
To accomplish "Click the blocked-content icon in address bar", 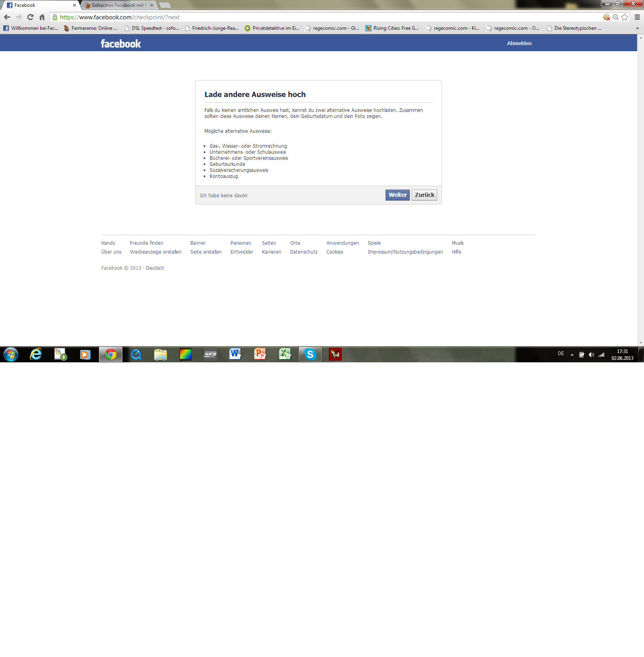I will (607, 17).
